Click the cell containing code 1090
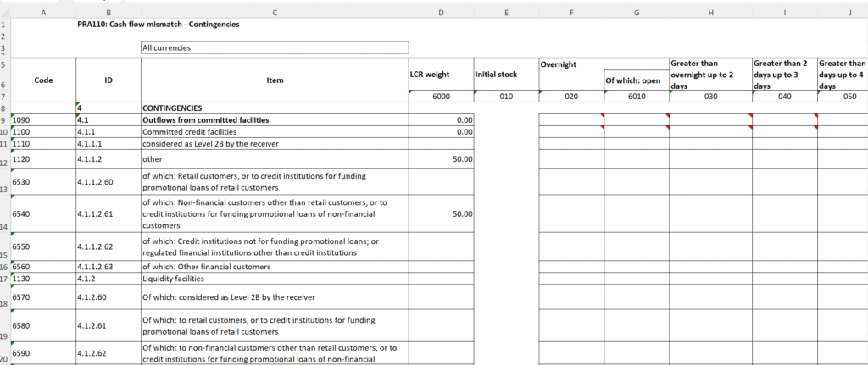The image size is (868, 365). [x=44, y=121]
